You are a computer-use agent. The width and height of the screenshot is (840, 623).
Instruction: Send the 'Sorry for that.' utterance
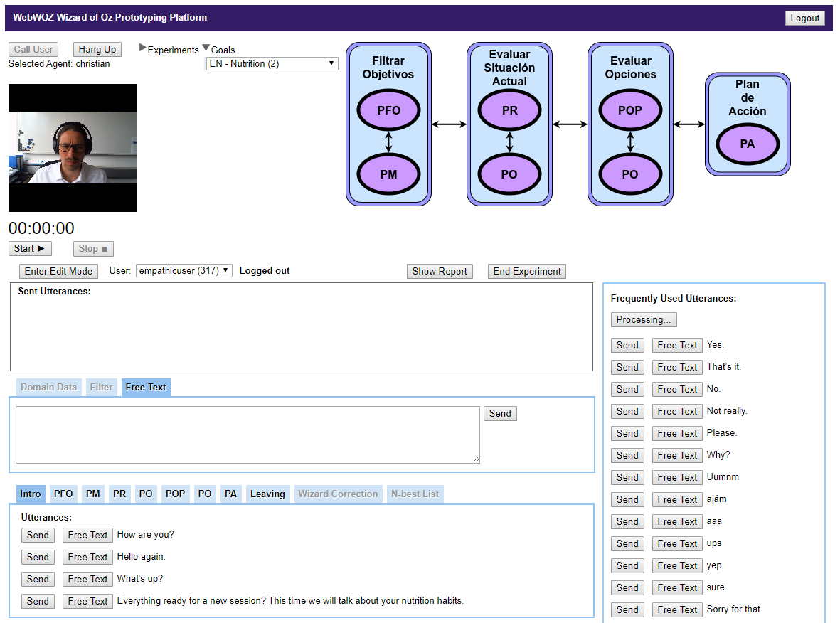[x=627, y=609]
